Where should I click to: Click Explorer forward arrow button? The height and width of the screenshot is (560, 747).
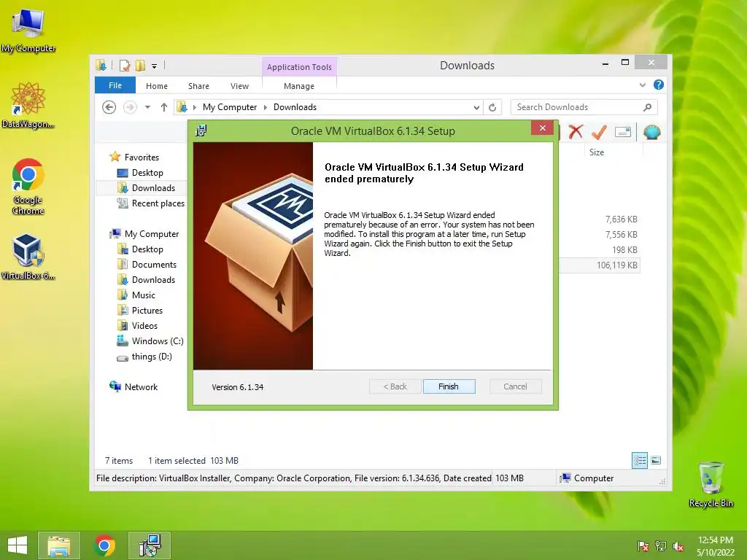pos(130,107)
